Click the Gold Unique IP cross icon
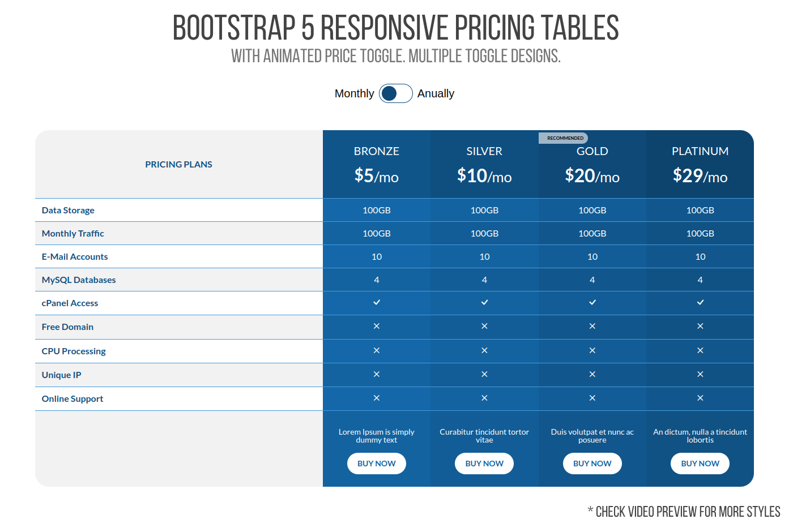Viewport: 793px width, 532px height. tap(592, 374)
